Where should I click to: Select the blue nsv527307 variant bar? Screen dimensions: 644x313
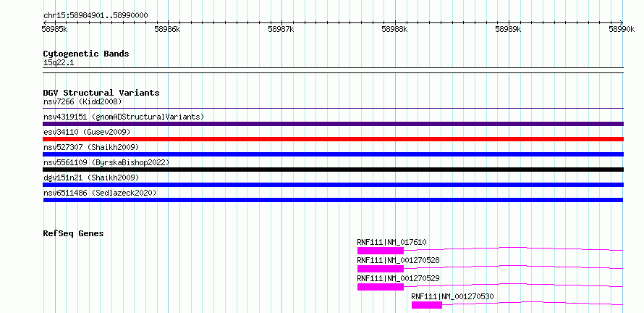click(x=334, y=154)
